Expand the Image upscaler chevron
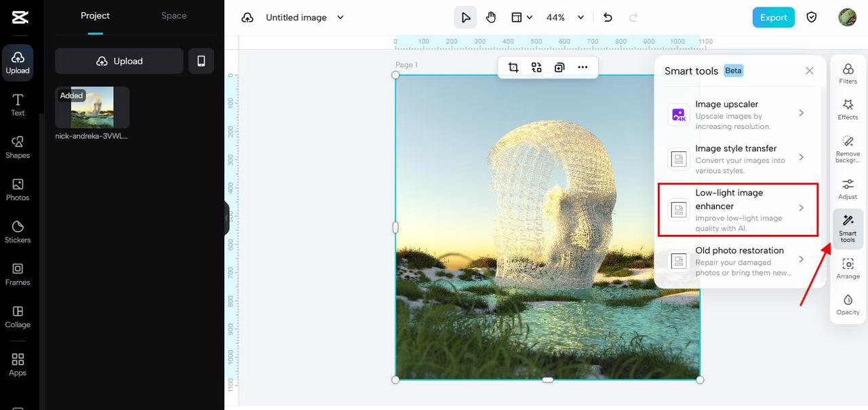868x410 pixels. [801, 113]
